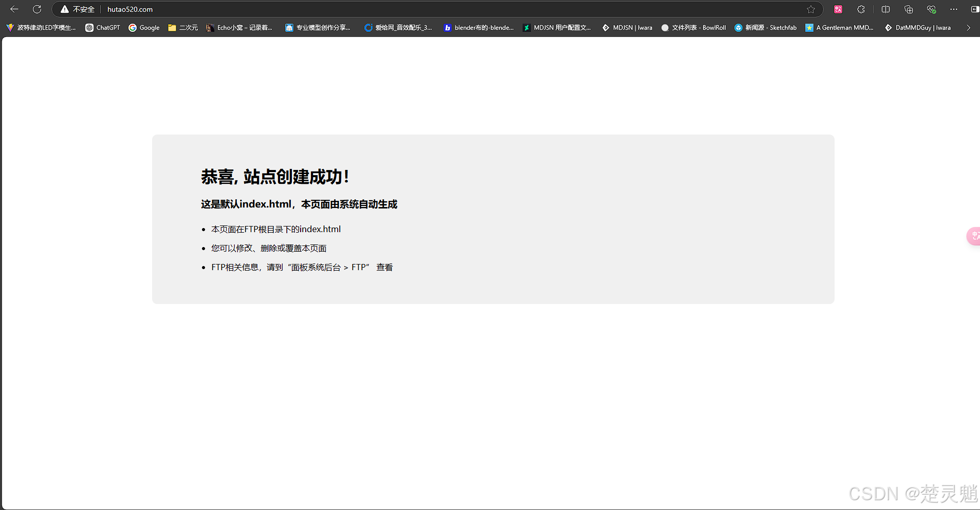Click the floating pink translate widget
The image size is (980, 510).
pyautogui.click(x=974, y=236)
